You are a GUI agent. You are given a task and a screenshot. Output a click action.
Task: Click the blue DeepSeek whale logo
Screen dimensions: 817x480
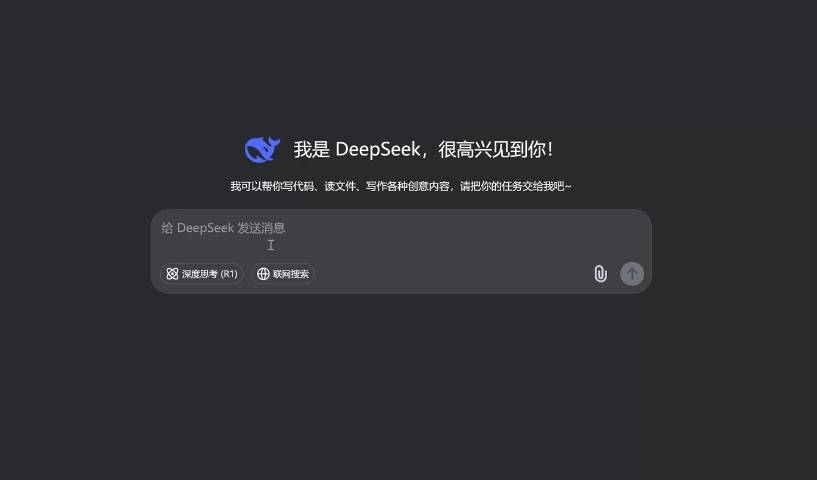(x=262, y=150)
